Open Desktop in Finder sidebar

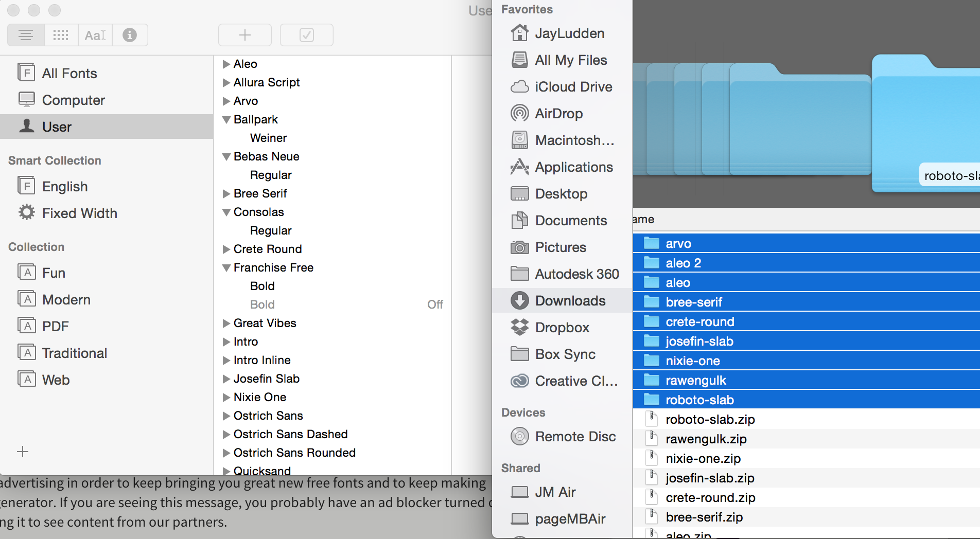(x=562, y=194)
